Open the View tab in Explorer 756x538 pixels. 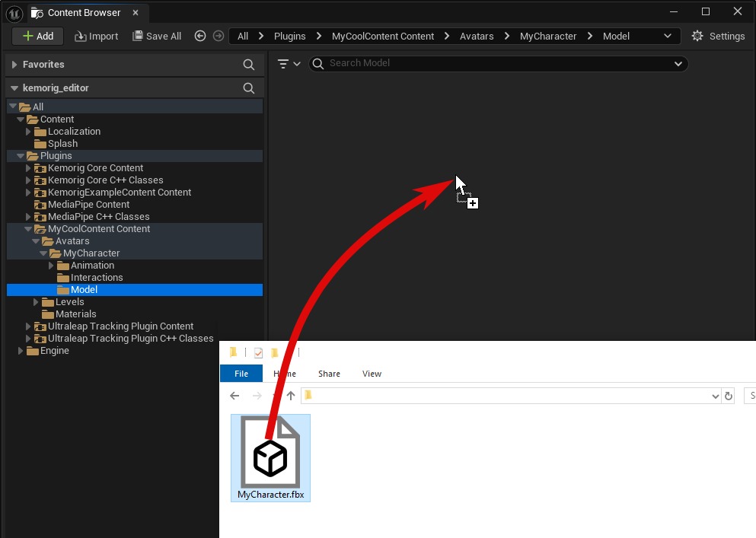point(372,374)
